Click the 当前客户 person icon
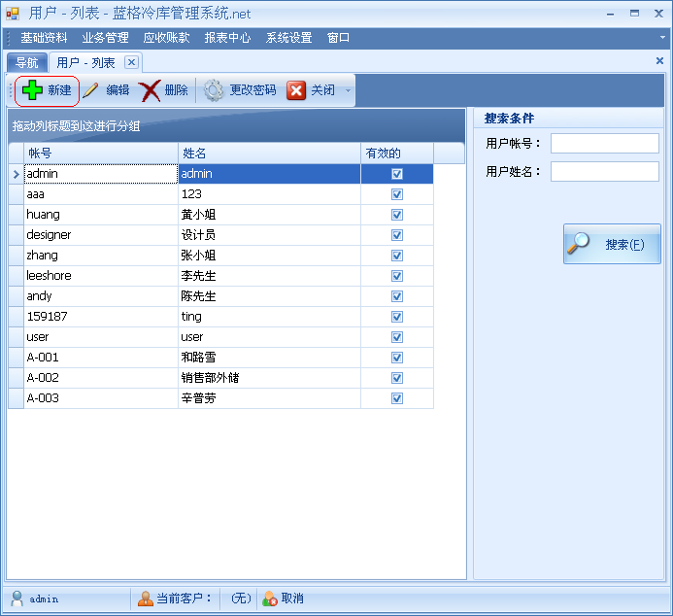673x616 pixels. [x=146, y=599]
